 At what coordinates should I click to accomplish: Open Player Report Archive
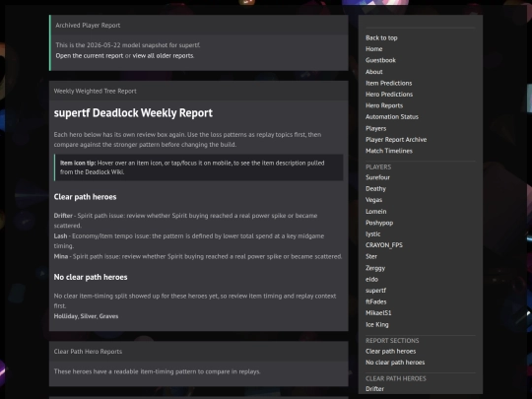396,140
